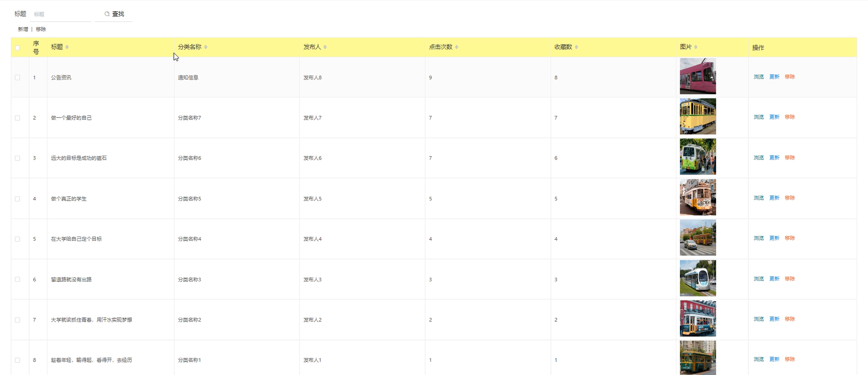Focus the 标题 search input field

click(61, 14)
